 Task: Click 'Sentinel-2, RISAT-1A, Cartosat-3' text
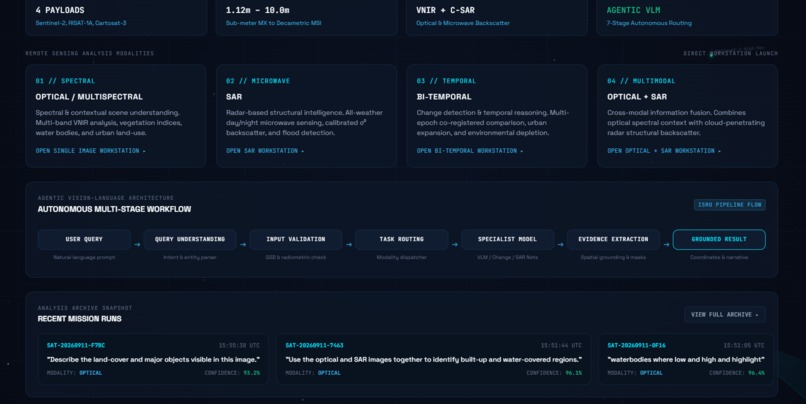(x=81, y=23)
